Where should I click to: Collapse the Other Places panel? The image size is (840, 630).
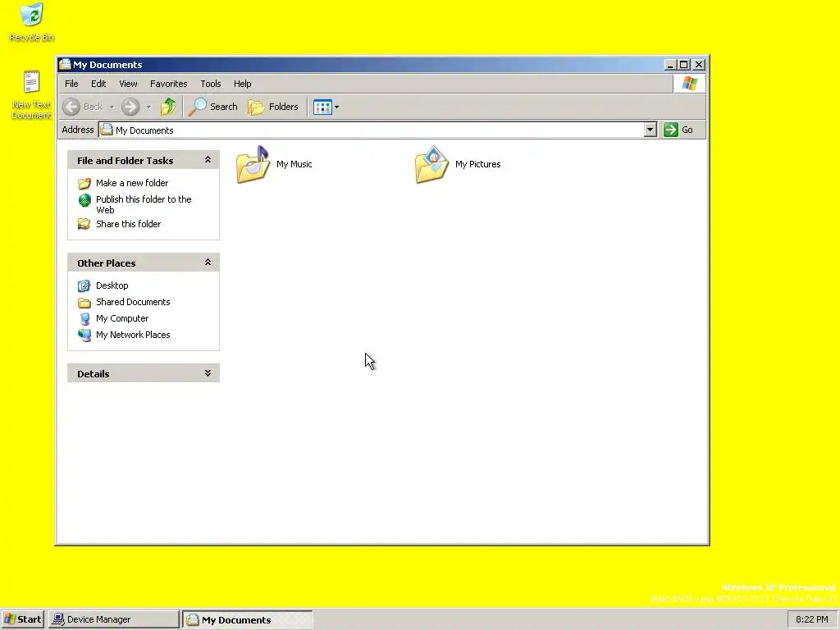click(208, 262)
